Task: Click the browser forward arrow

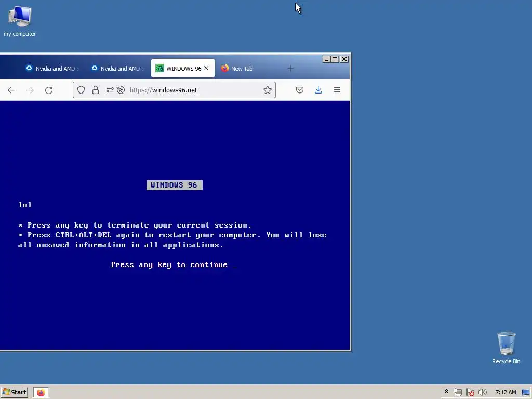Action: (x=30, y=90)
